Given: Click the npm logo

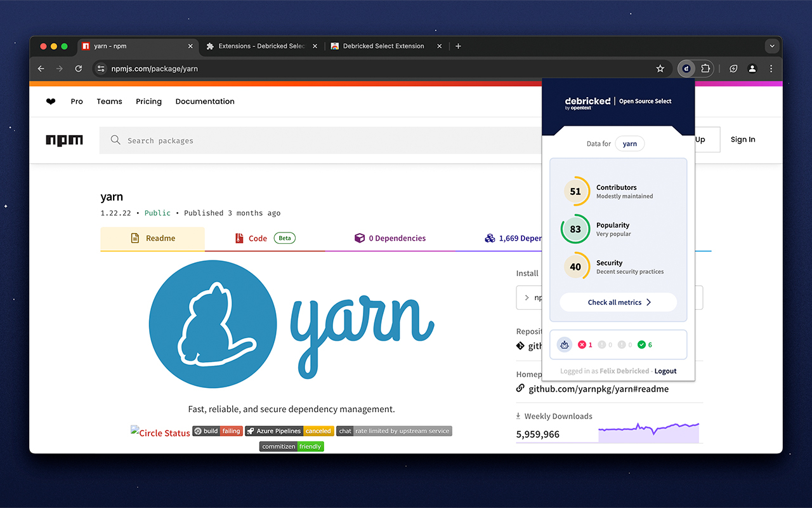Looking at the screenshot, I should 64,140.
